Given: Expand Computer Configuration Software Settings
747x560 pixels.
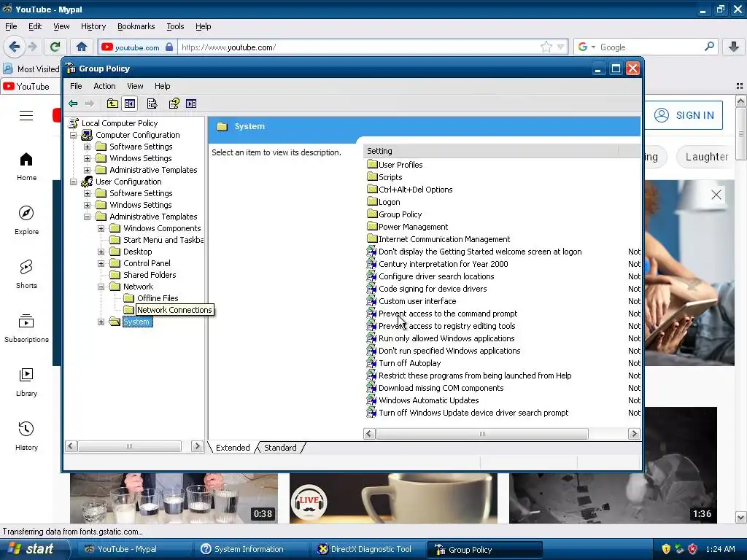Looking at the screenshot, I should (x=88, y=147).
